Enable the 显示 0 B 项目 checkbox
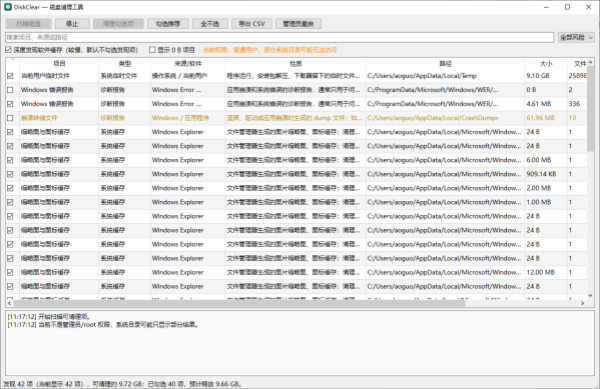Screen dimensions: 600x389 point(152,50)
